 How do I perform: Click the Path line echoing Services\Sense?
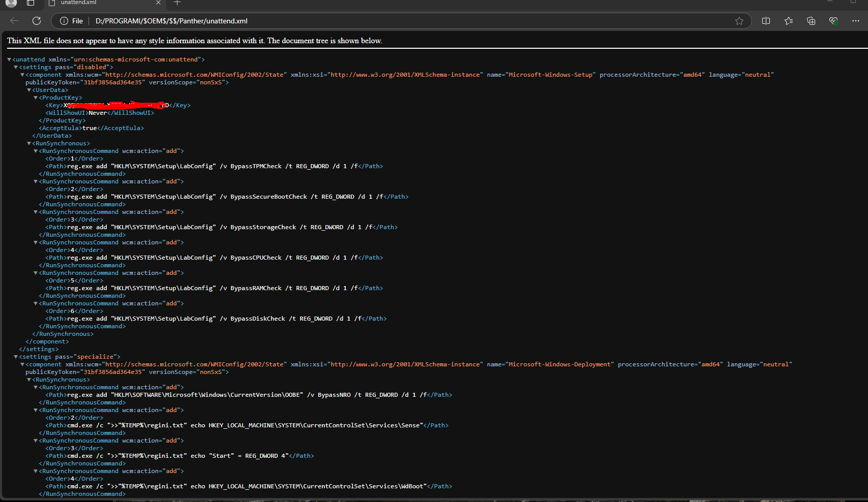coord(247,425)
